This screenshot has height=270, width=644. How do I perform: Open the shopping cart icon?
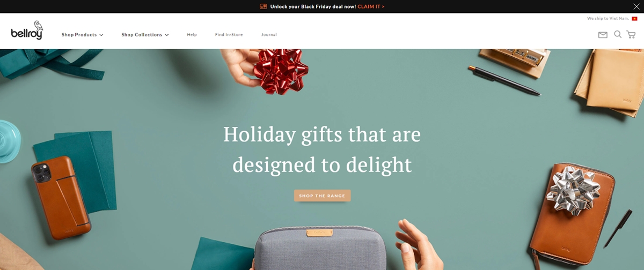point(631,34)
